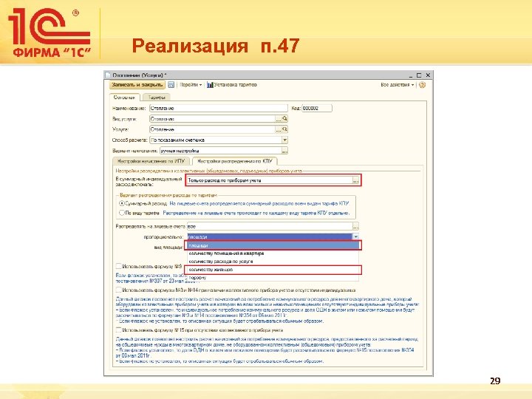Expand the Способ расчета dropdown arrow
Image resolution: width=532 pixels, height=399 pixels.
(x=284, y=140)
